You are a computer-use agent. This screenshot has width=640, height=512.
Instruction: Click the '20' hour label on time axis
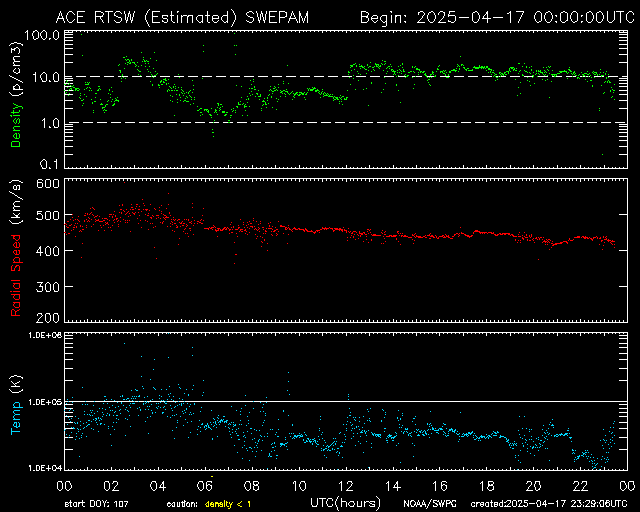(533, 486)
